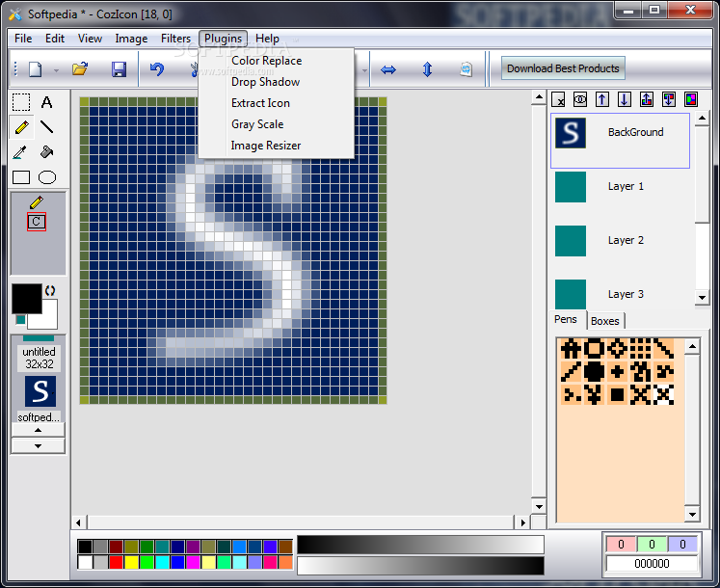Select the Ellipse shape tool
720x588 pixels.
pyautogui.click(x=47, y=177)
